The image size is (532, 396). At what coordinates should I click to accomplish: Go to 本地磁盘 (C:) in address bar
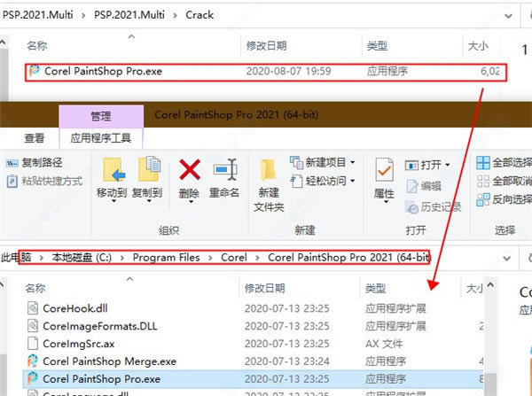[x=82, y=258]
